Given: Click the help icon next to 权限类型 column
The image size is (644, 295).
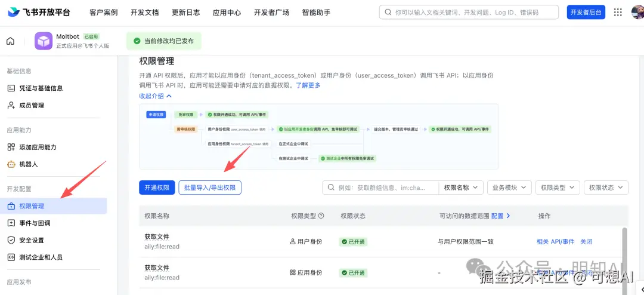Looking at the screenshot, I should 321,216.
